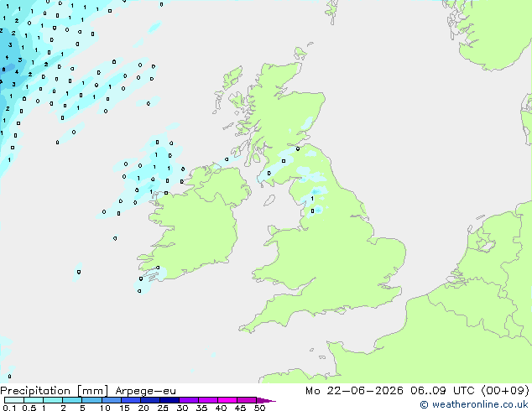
Task: Pick the legend swatch between 15 and 20
Action: (x=131, y=400)
